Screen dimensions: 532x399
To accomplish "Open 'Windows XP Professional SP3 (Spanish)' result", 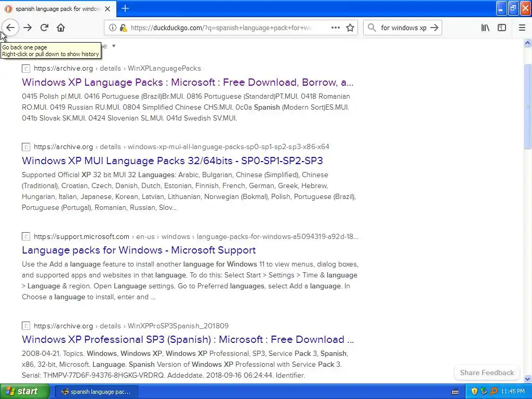I will [x=188, y=340].
